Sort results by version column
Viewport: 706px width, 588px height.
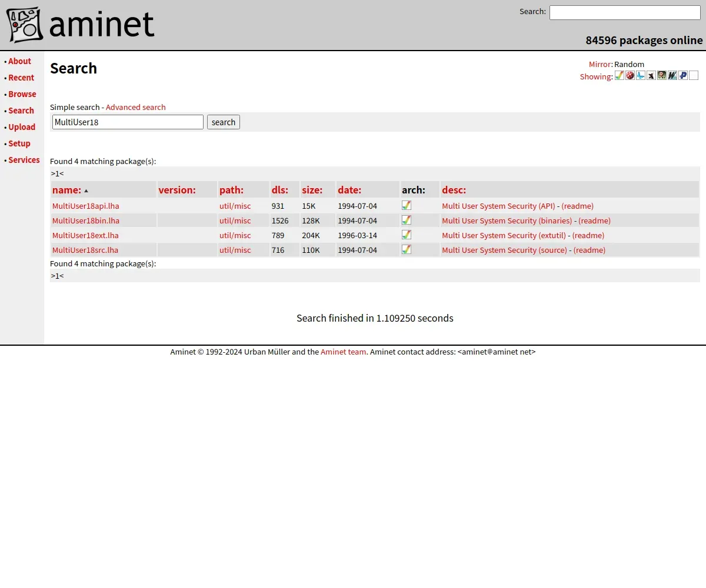click(x=177, y=190)
